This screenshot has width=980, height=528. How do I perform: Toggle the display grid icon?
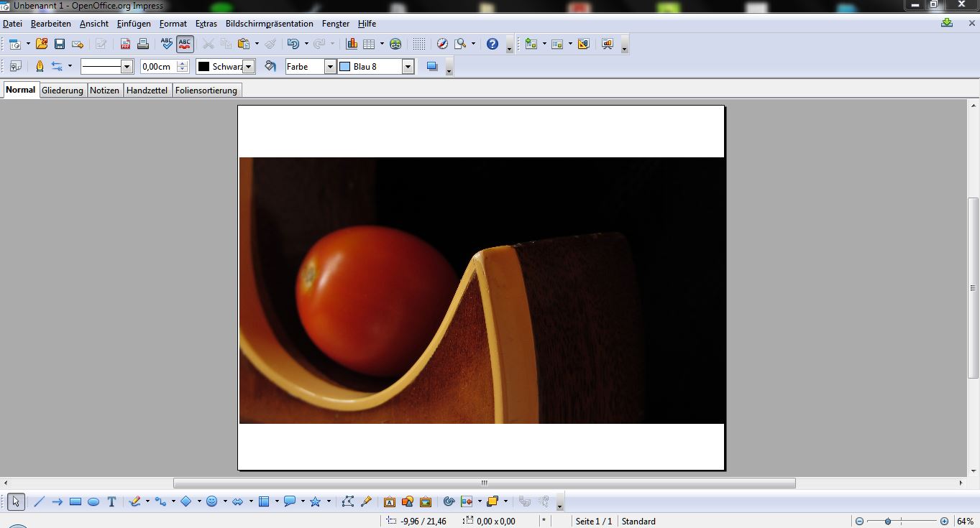(x=418, y=44)
